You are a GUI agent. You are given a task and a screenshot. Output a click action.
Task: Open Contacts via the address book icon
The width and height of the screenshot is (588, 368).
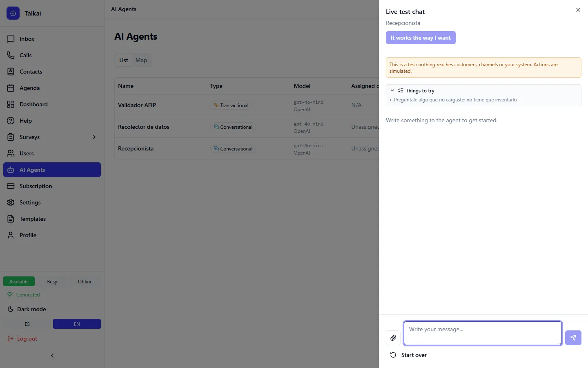11,72
